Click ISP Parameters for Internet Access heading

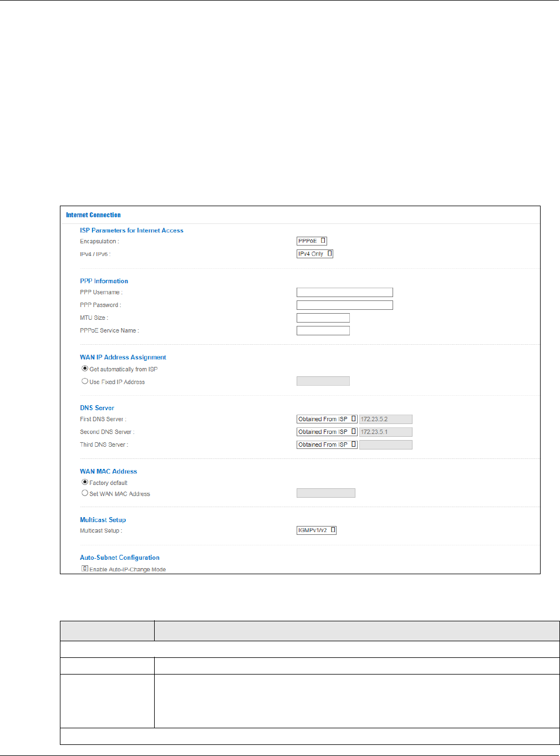tap(131, 231)
